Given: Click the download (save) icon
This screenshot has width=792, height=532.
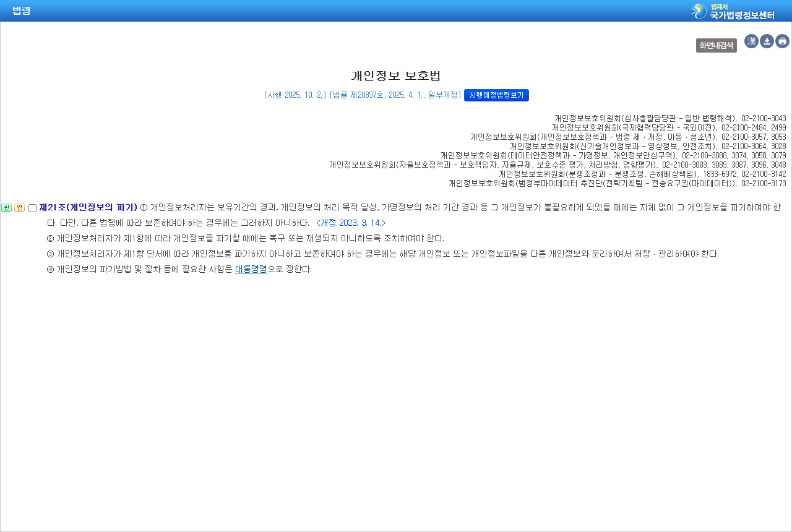Looking at the screenshot, I should pos(767,41).
